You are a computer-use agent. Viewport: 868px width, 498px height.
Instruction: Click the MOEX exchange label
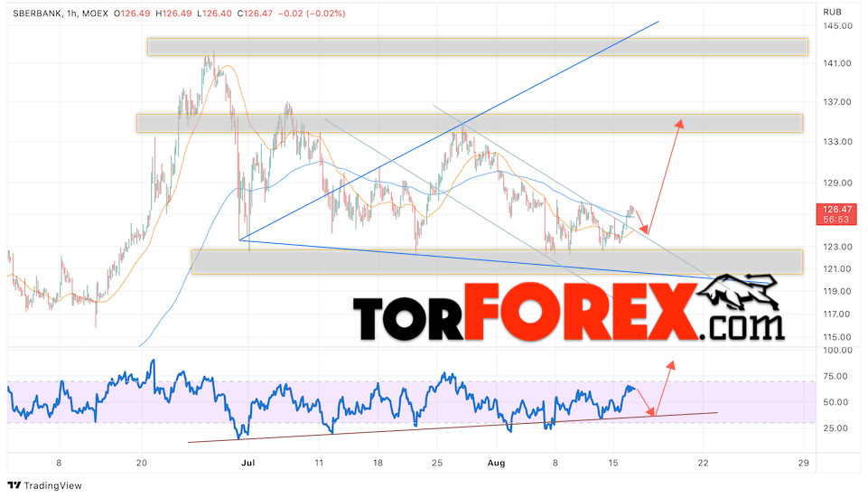click(95, 14)
